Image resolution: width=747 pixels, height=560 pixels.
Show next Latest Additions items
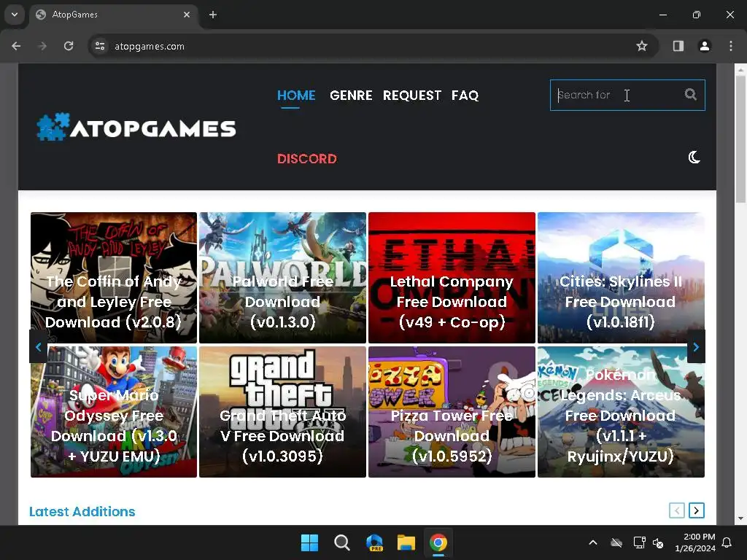[697, 510]
